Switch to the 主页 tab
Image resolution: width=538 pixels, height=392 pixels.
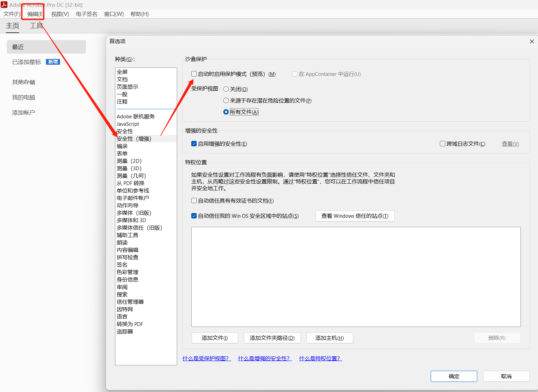(12, 26)
